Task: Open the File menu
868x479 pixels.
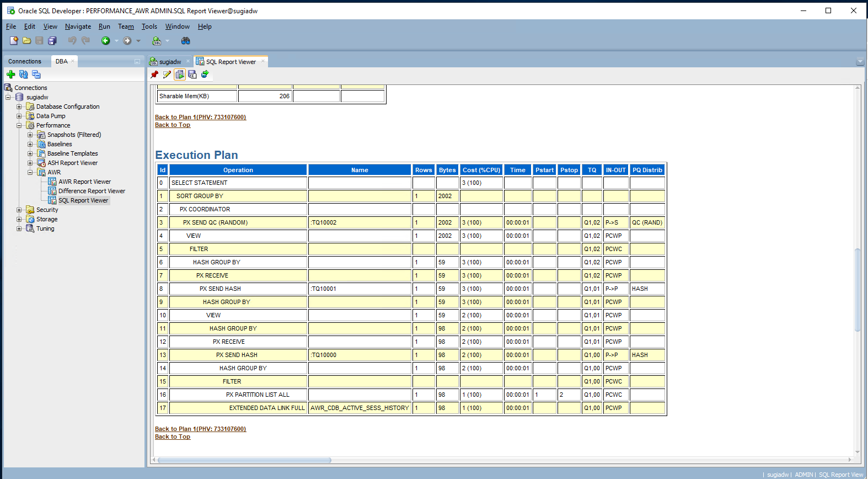Action: click(11, 26)
